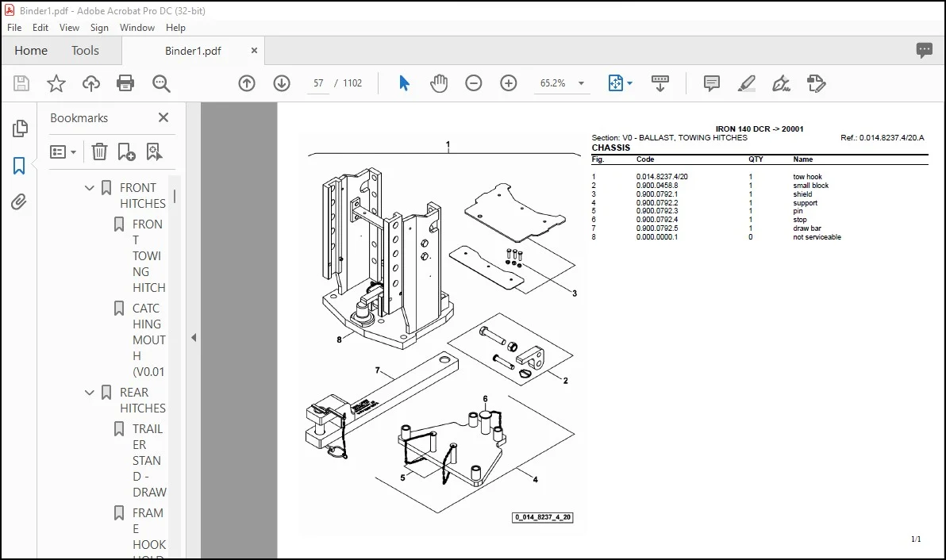The height and width of the screenshot is (560, 946).
Task: Click 'not serviceable' in parts table
Action: pyautogui.click(x=817, y=237)
